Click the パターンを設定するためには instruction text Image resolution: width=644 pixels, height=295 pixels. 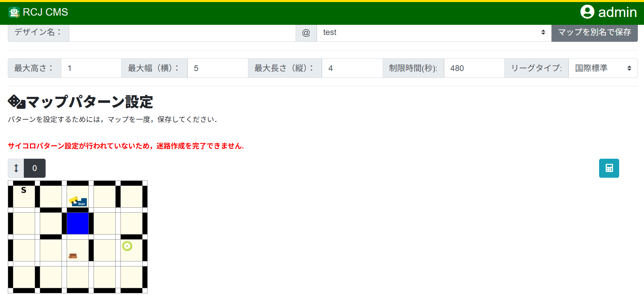pyautogui.click(x=113, y=120)
